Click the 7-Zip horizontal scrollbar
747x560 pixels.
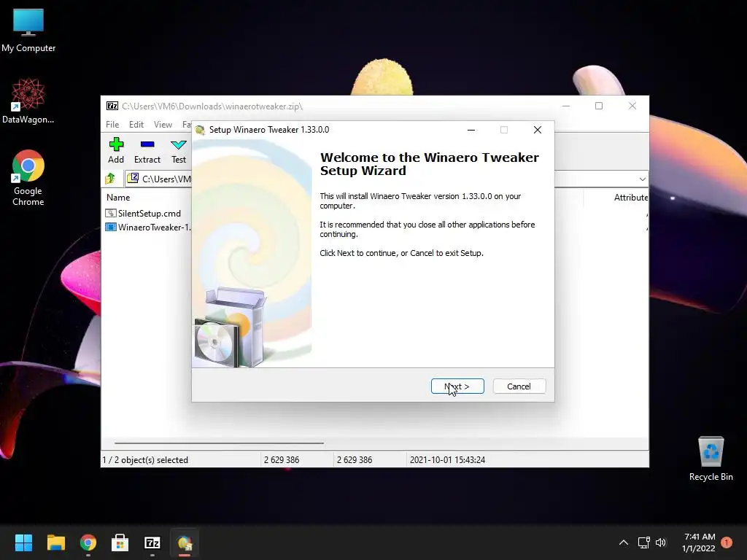[x=219, y=443]
